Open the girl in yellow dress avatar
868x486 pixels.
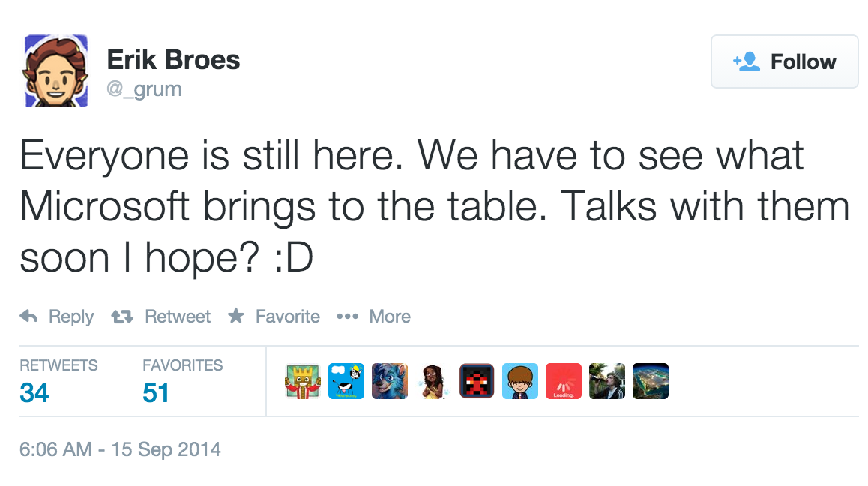433,381
